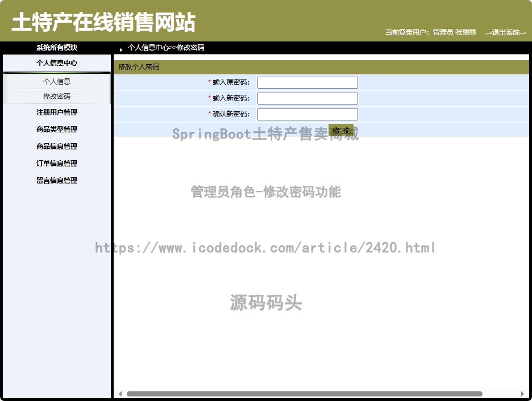Screen dimensions: 532x401
Task: Click the 系统所有模块 sidebar header
Action: click(57, 48)
